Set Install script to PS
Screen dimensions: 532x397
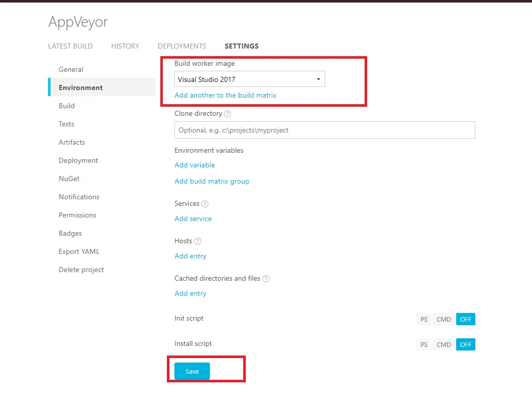(x=424, y=344)
